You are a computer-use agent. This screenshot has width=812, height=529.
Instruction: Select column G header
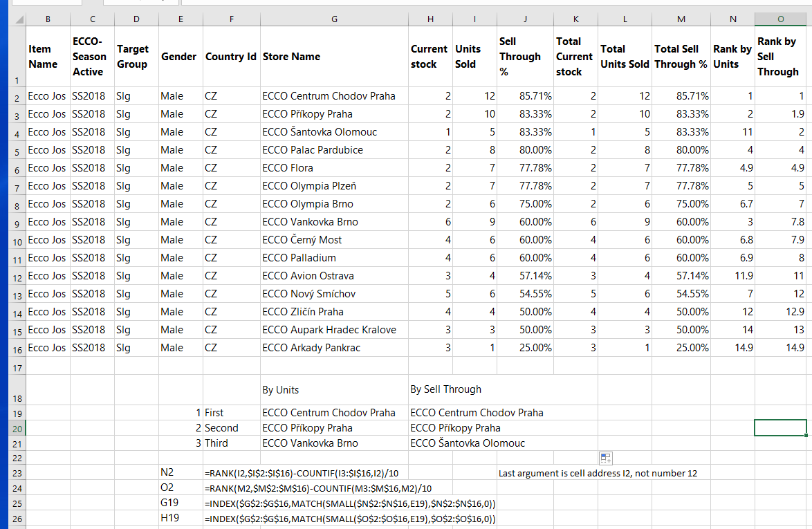pos(334,19)
